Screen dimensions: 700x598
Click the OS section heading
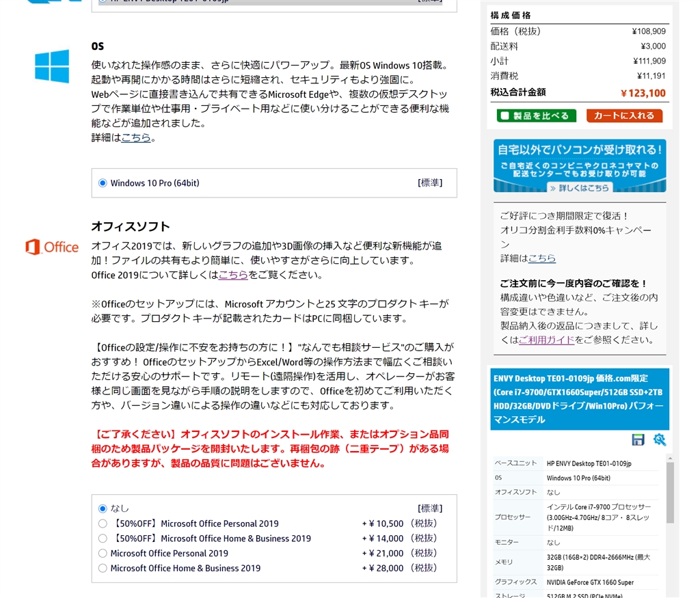pyautogui.click(x=98, y=46)
